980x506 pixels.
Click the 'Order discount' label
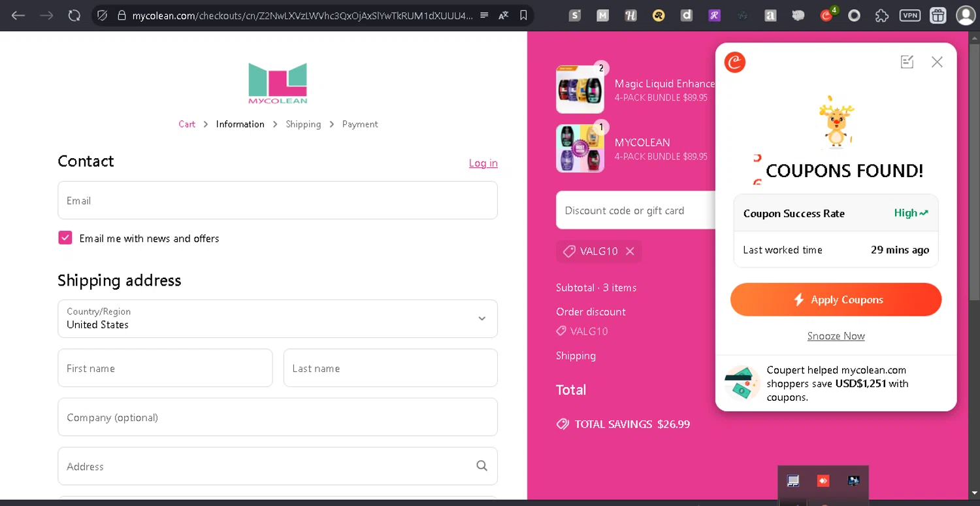(591, 312)
